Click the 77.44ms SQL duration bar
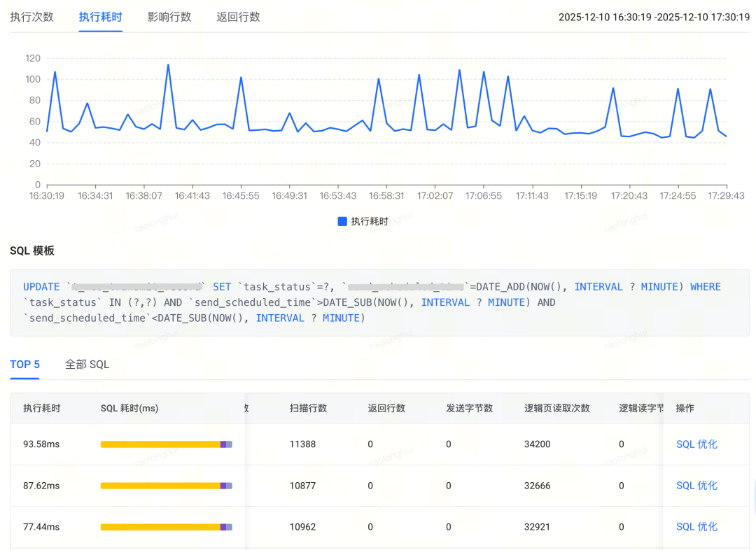Image resolution: width=756 pixels, height=550 pixels. pyautogui.click(x=167, y=528)
